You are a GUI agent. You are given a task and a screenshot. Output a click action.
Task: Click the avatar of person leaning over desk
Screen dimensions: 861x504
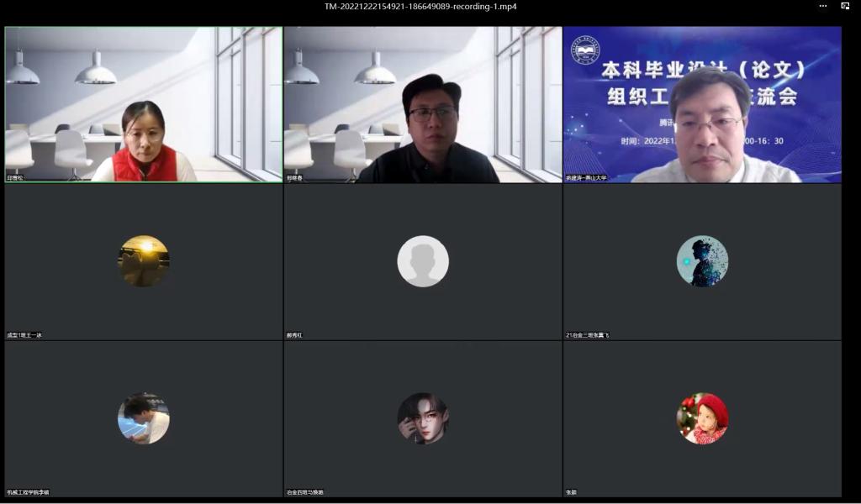pos(144,418)
